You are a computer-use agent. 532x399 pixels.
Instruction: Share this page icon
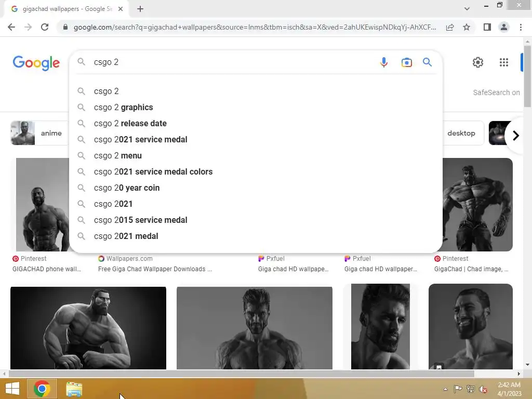tap(450, 27)
